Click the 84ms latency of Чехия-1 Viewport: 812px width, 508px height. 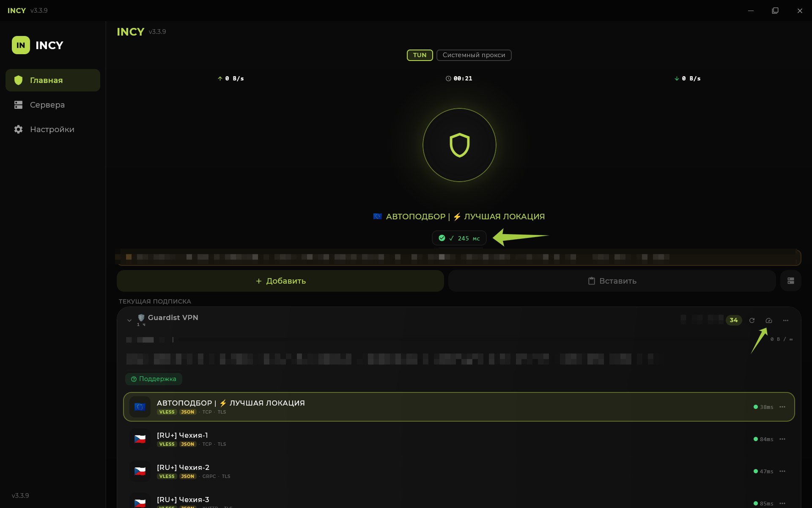point(763,439)
